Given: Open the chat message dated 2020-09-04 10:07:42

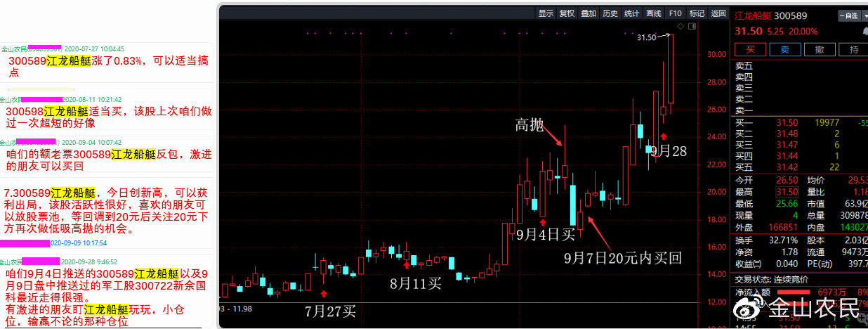Looking at the screenshot, I should [x=105, y=154].
